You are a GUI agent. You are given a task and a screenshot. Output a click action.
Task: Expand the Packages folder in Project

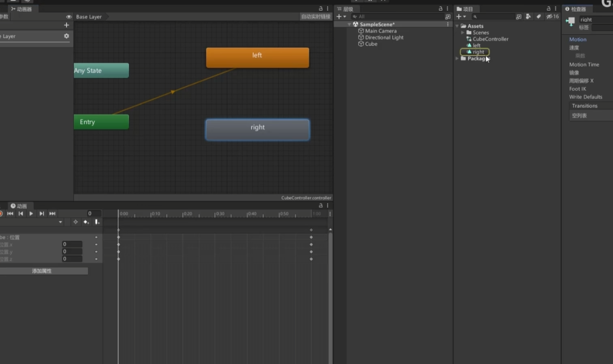457,58
